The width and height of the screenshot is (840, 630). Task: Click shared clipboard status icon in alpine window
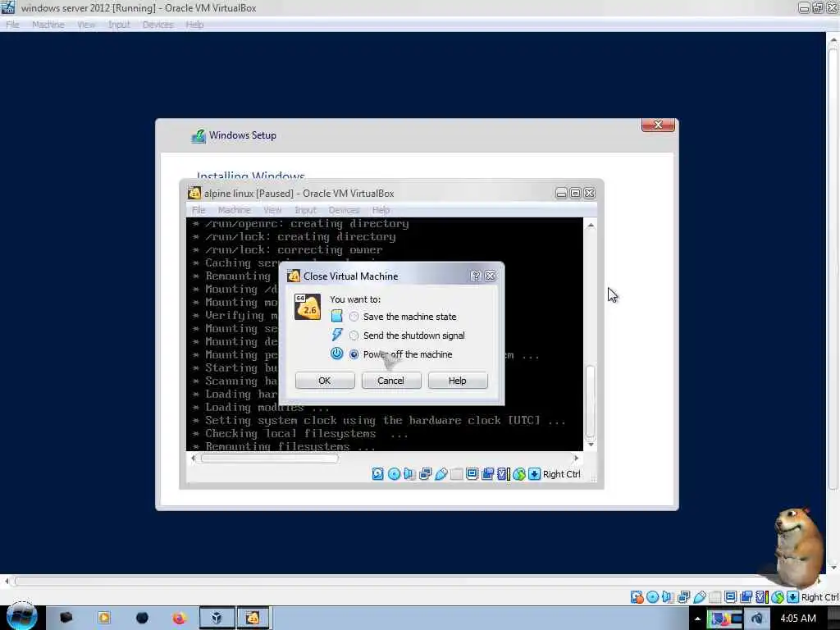click(487, 474)
